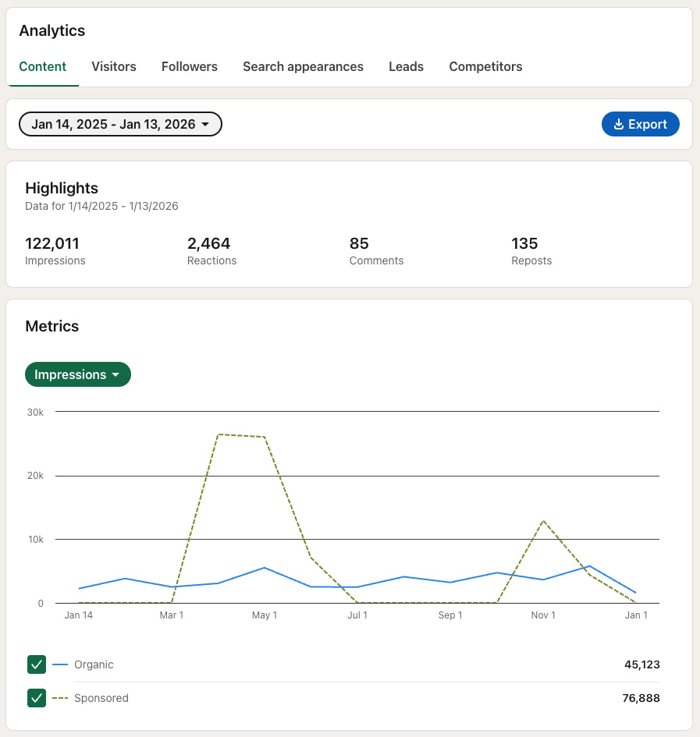Image resolution: width=700 pixels, height=737 pixels.
Task: Click the caret arrow on date range selector
Action: [x=205, y=125]
